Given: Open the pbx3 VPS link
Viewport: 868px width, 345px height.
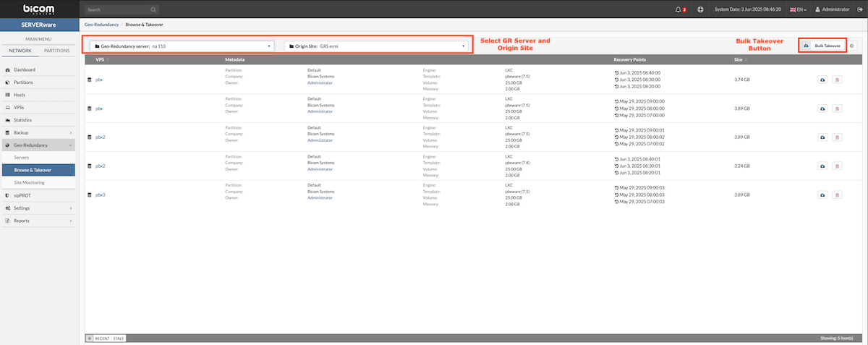Looking at the screenshot, I should coord(101,195).
